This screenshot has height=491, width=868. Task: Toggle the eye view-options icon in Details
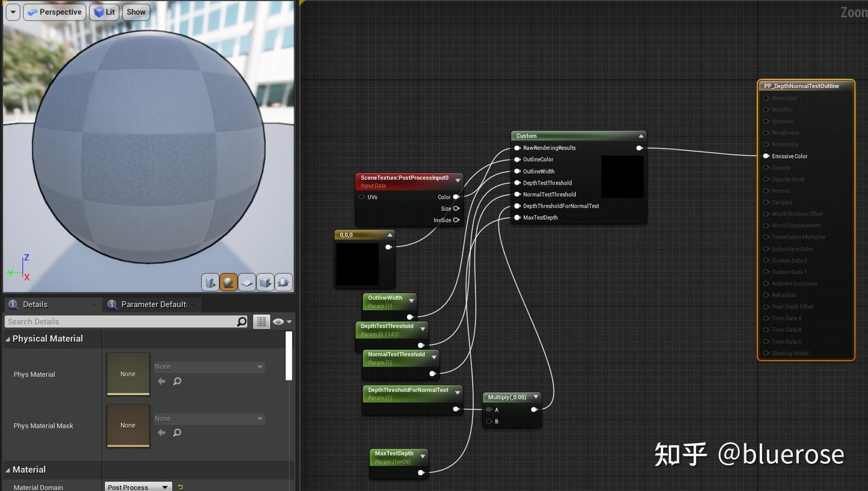278,322
